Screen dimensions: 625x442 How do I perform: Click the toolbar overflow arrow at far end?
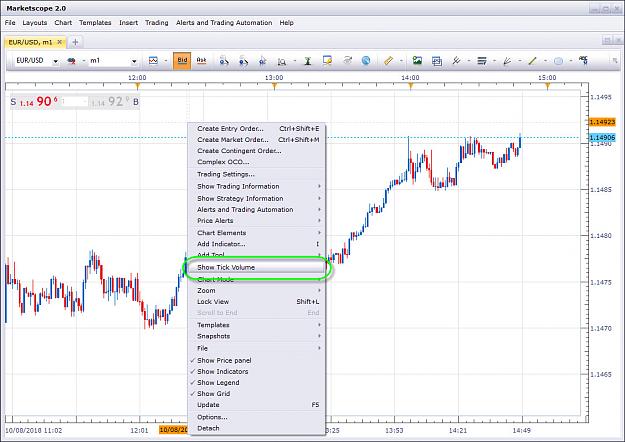(615, 61)
